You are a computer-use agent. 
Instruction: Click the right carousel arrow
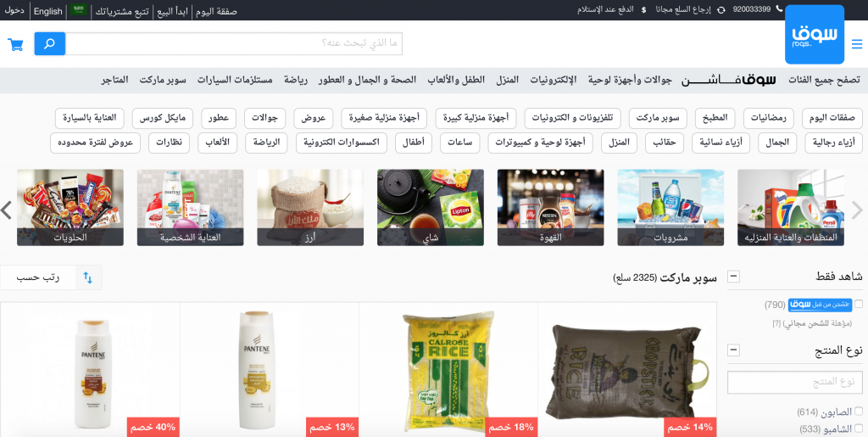click(x=857, y=210)
